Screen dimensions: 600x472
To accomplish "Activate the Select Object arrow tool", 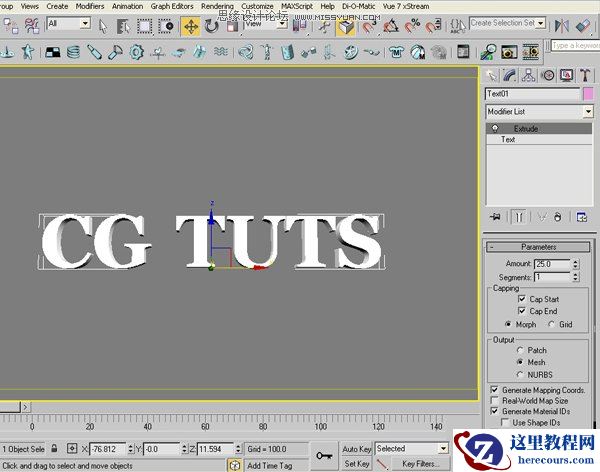I will (103, 26).
